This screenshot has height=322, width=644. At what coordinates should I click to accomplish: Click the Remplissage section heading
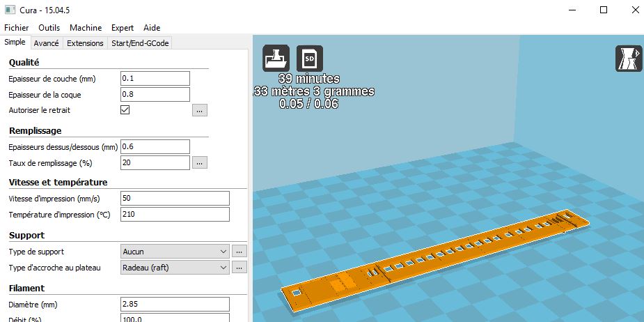[36, 131]
